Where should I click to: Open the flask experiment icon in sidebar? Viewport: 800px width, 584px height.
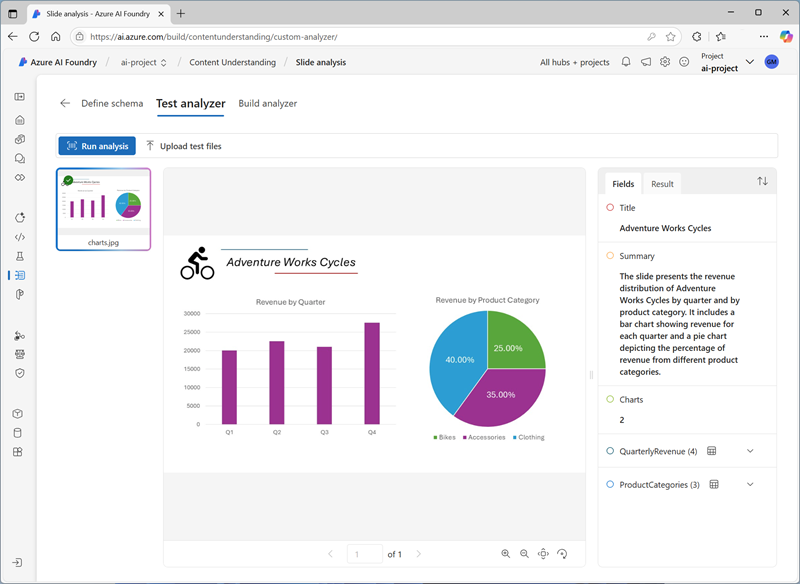[19, 256]
